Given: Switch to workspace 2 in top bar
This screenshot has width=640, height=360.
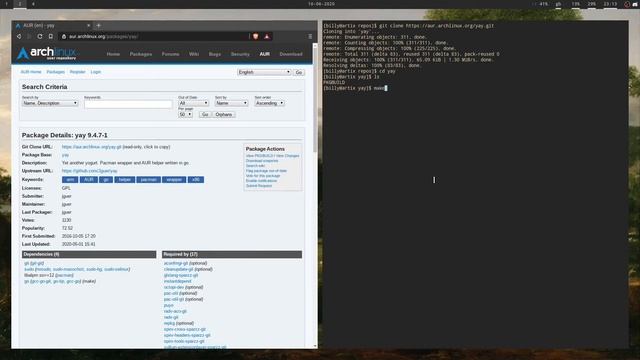Looking at the screenshot, I should pos(20,4).
